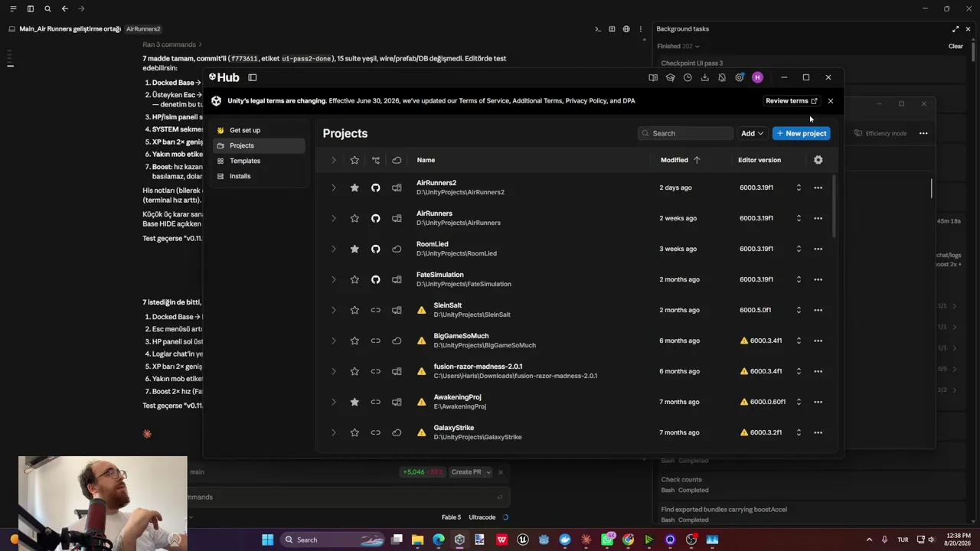Open File Explorer from the taskbar
Screen dimensions: 980x551
(x=417, y=540)
